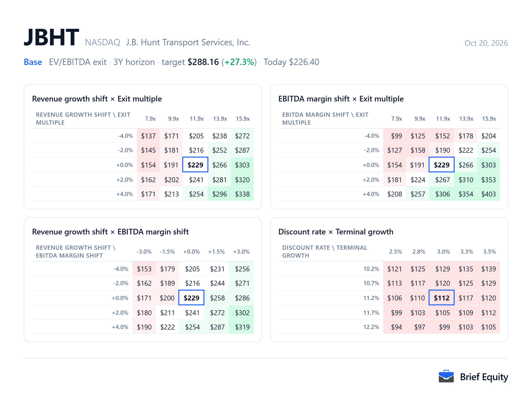Screen dimensions: 532x396
Task: Click highlighted $229 in EBITDA margin × Exit multiple table
Action: pyautogui.click(x=442, y=165)
